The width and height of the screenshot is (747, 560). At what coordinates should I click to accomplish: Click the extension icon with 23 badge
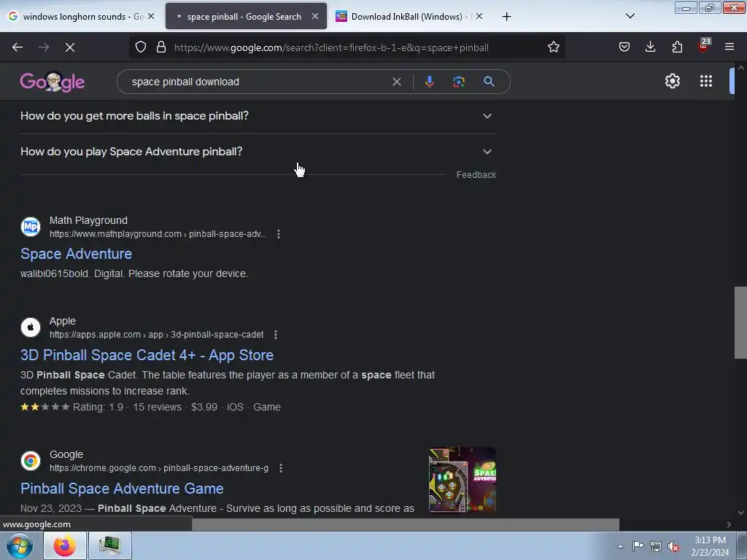pos(704,46)
